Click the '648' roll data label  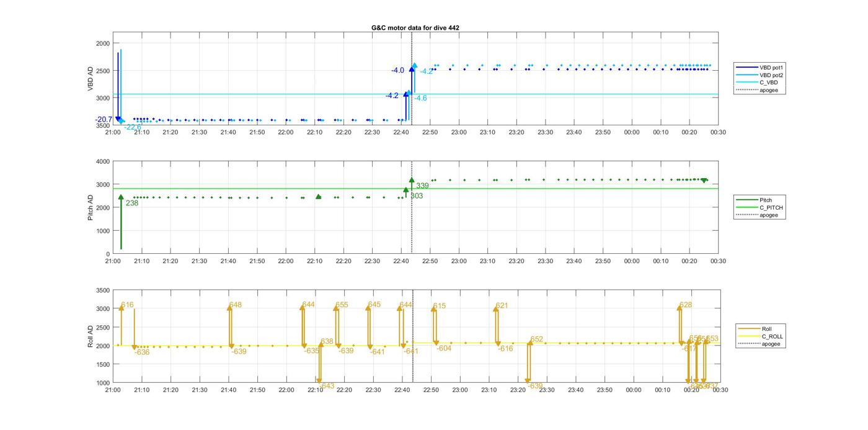pyautogui.click(x=235, y=305)
